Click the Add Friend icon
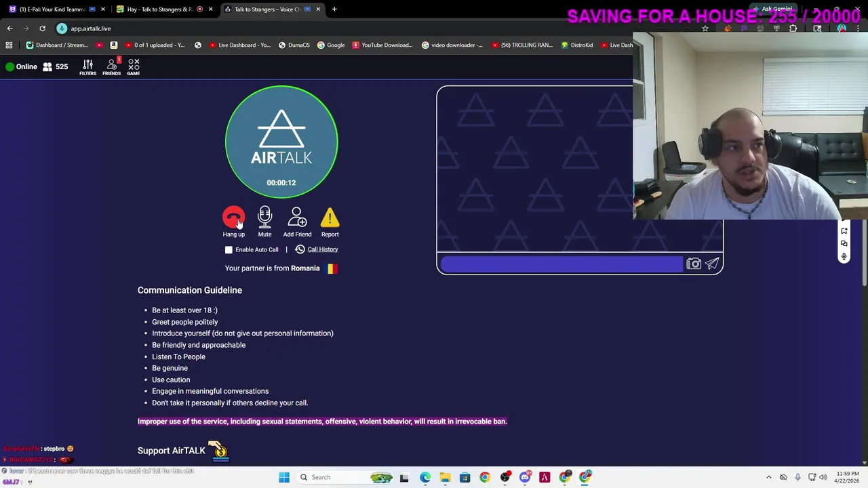 (297, 218)
